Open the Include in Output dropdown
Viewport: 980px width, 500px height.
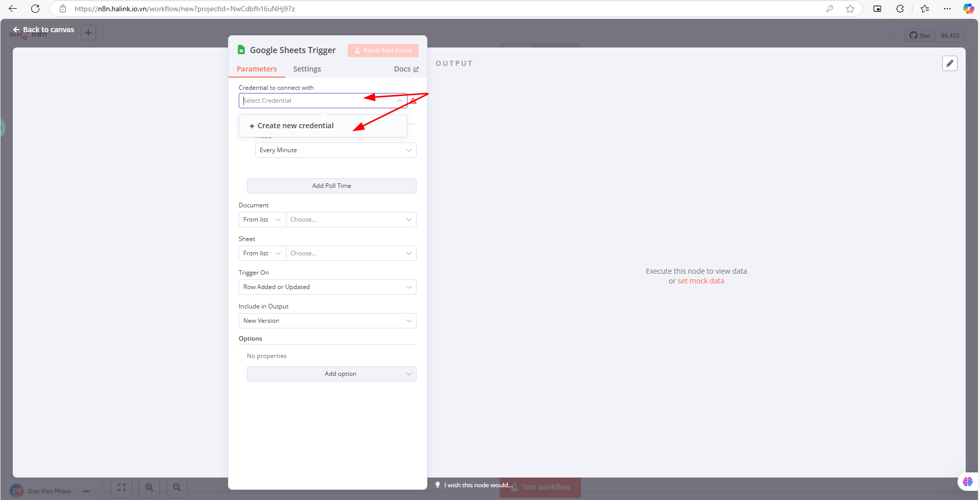click(328, 321)
